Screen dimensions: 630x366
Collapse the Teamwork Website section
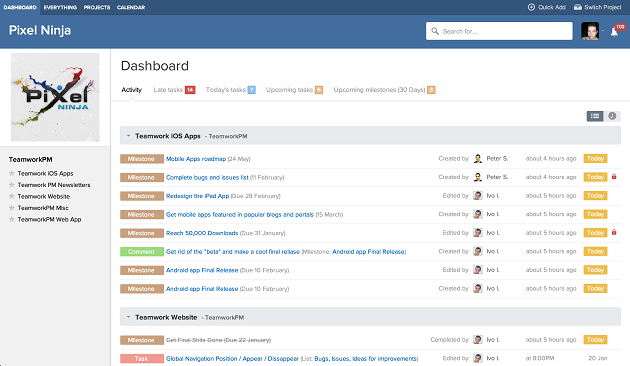129,317
